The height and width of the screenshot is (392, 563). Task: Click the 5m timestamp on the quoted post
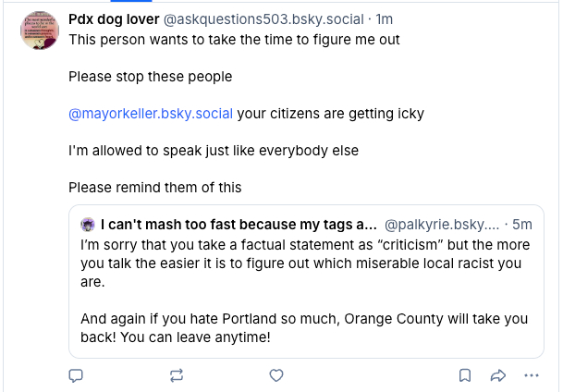click(522, 225)
